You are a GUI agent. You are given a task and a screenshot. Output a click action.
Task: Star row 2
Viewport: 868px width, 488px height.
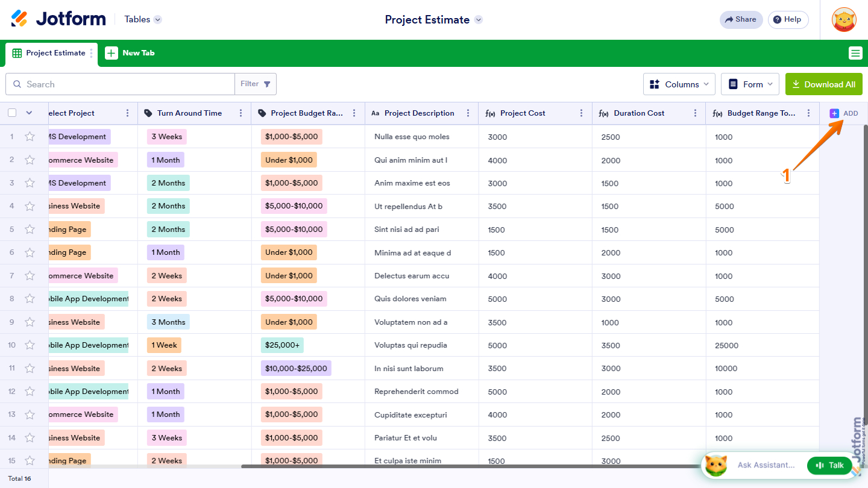pyautogui.click(x=30, y=160)
